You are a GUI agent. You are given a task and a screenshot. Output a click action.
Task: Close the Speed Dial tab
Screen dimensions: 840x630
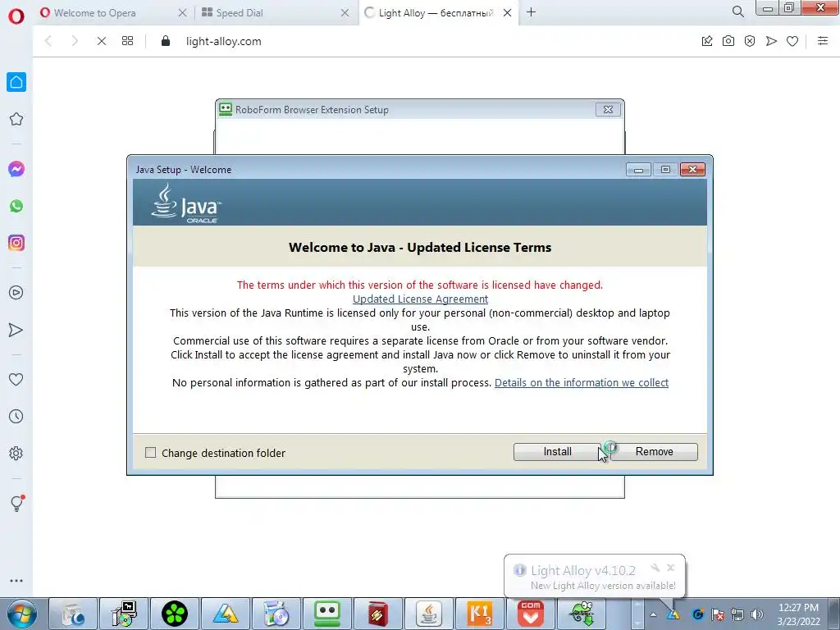345,13
